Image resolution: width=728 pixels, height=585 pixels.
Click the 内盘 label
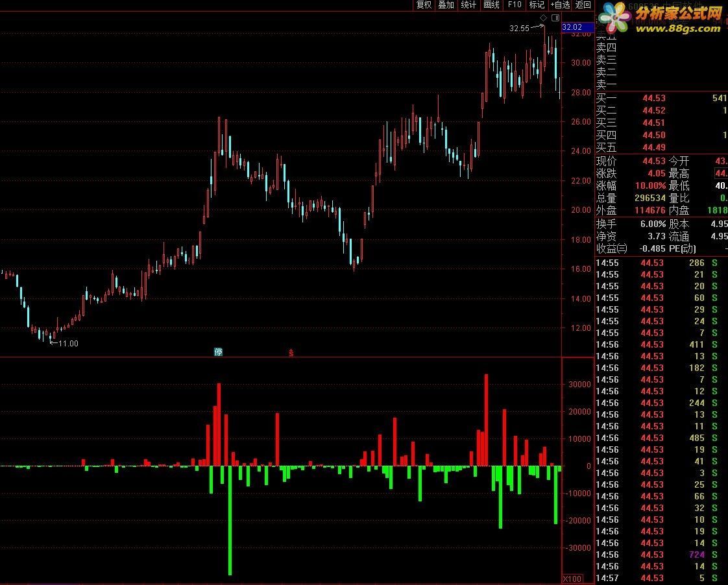679,211
